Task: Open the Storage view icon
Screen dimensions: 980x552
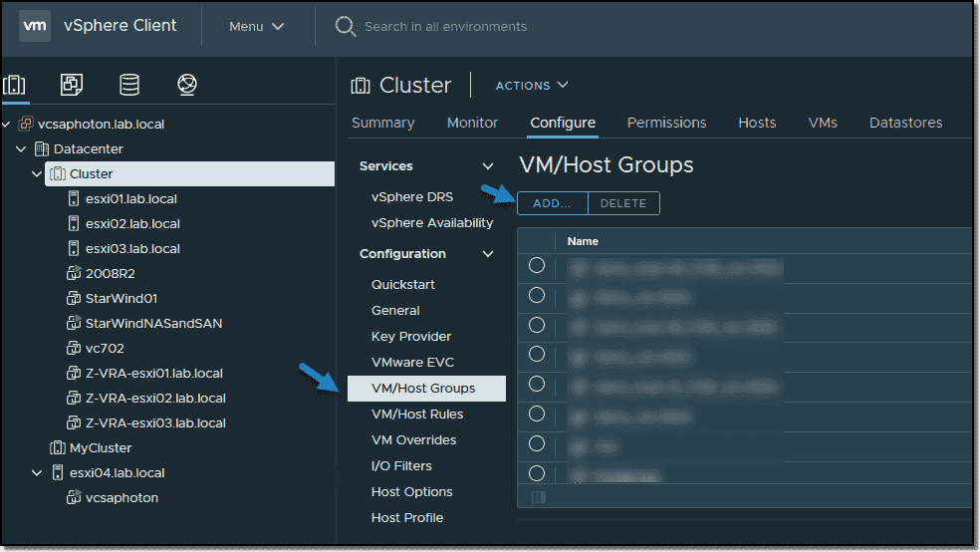Action: [129, 85]
